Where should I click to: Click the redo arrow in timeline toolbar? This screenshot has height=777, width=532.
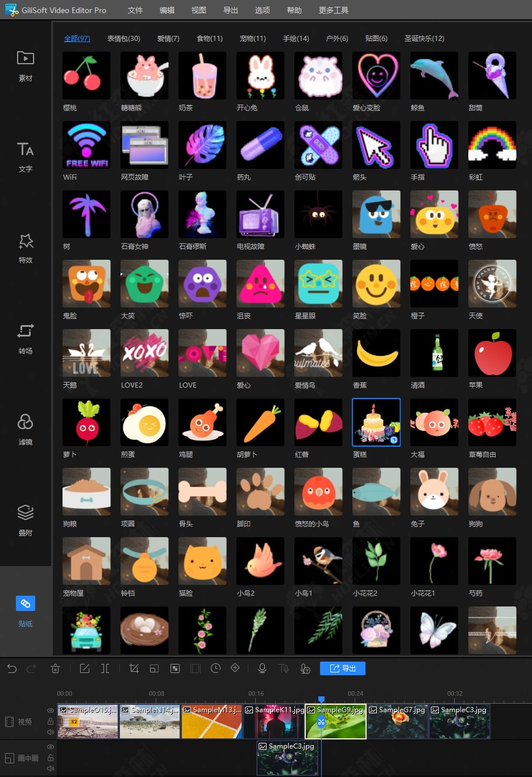[x=31, y=668]
